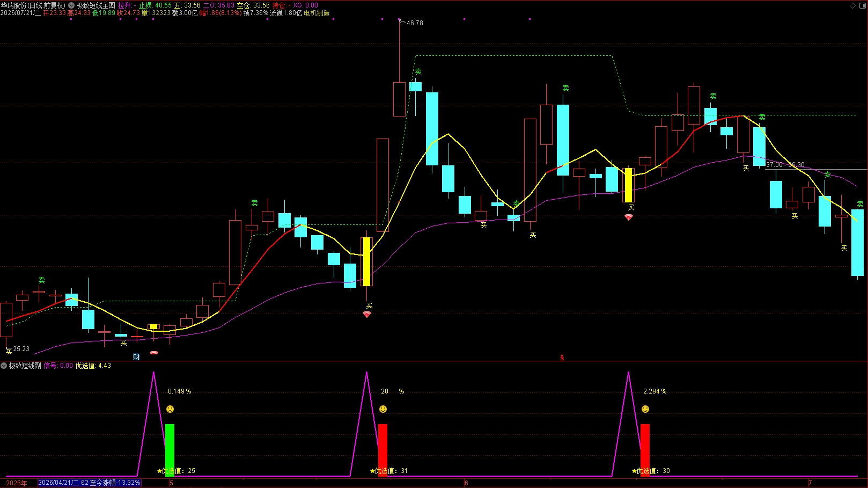
Task: Click the 37.00 - 36.90 price line label
Action: click(785, 165)
